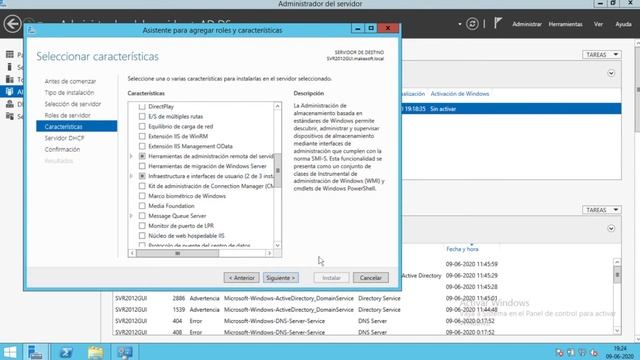
Task: Open the Administrar menu
Action: (x=527, y=24)
